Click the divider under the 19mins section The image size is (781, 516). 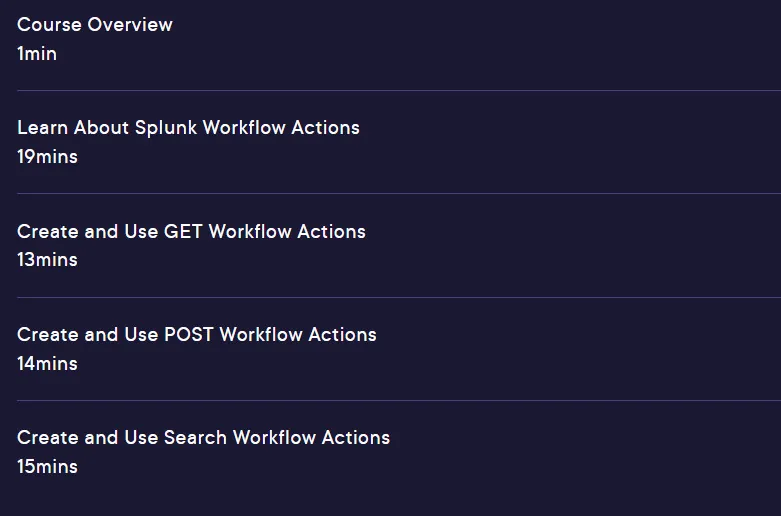point(399,194)
